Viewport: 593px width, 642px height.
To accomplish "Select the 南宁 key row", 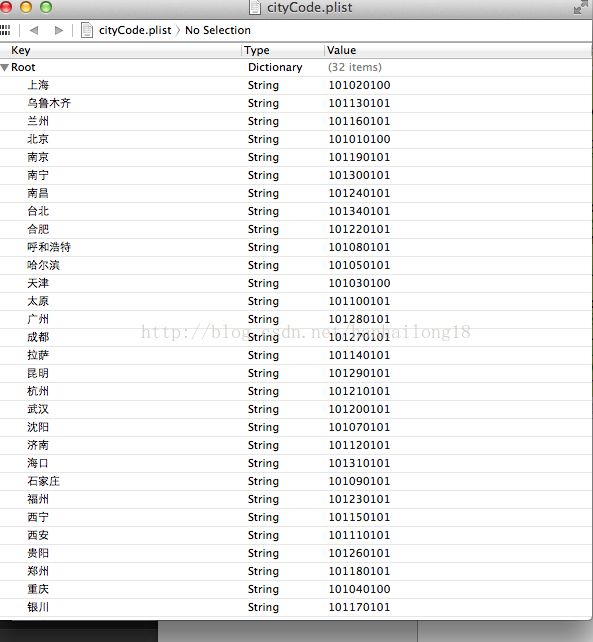I will (38, 175).
